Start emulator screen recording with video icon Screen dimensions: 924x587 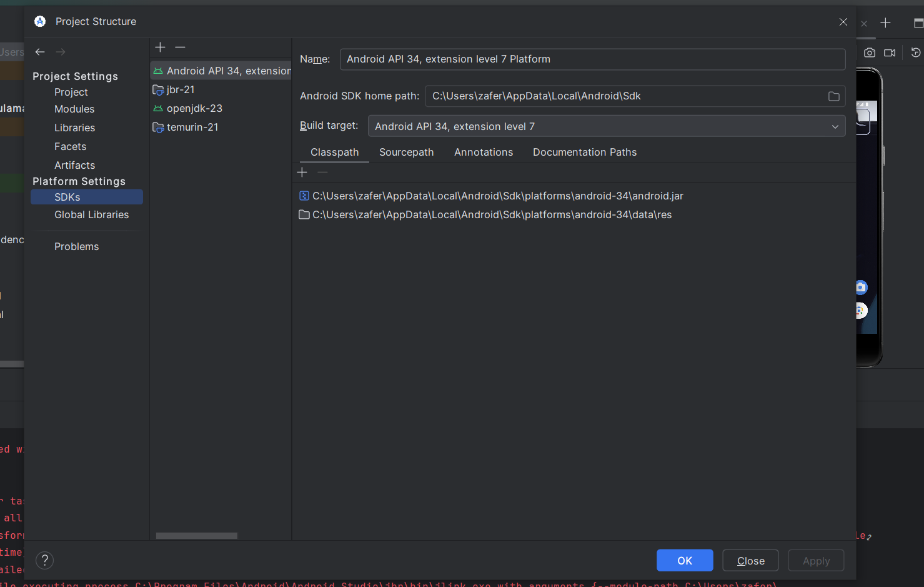click(890, 53)
